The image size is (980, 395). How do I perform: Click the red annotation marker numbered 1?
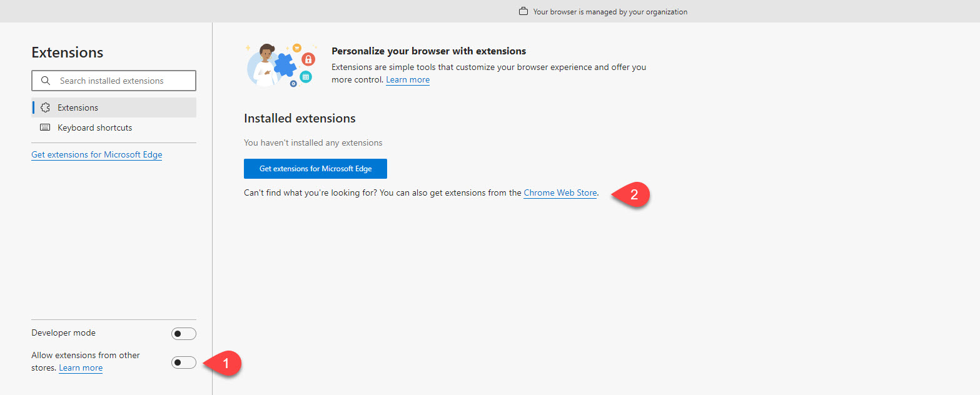pyautogui.click(x=225, y=363)
